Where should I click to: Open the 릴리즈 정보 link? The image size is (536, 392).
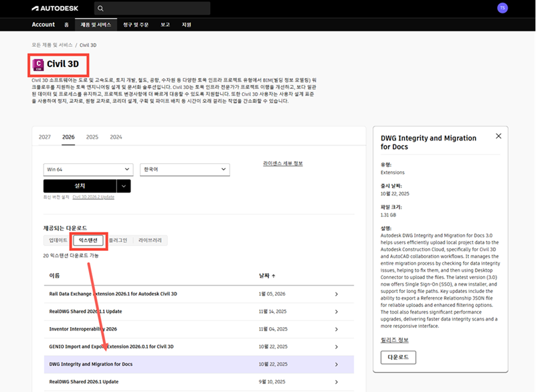click(395, 340)
